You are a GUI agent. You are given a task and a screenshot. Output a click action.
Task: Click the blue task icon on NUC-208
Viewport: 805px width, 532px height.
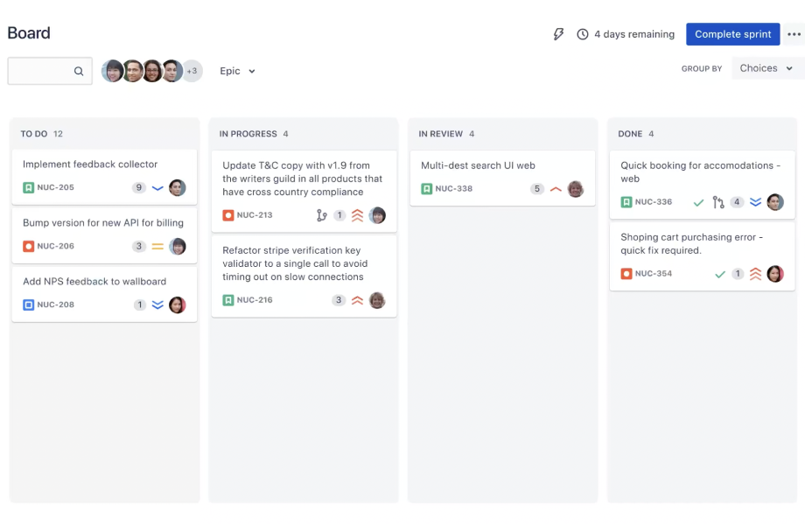point(28,304)
